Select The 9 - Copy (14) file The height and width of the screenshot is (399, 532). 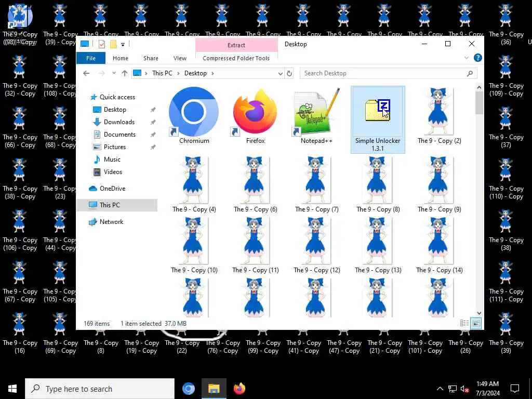(440, 246)
